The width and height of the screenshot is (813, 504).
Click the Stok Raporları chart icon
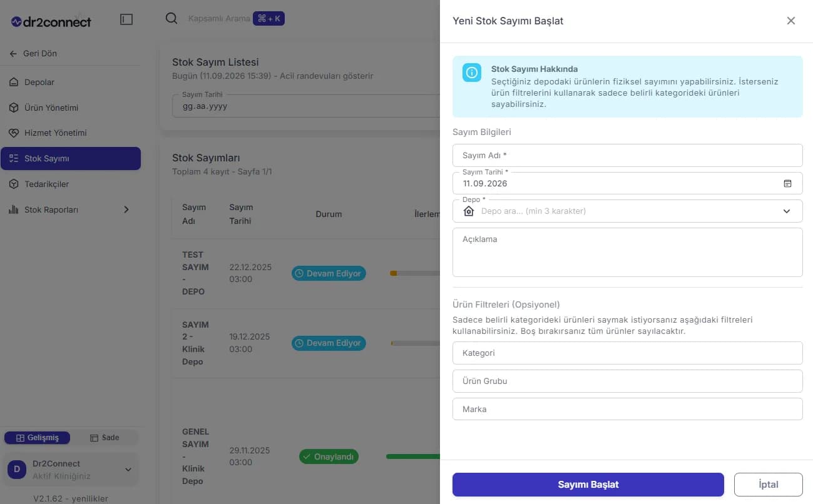click(14, 210)
